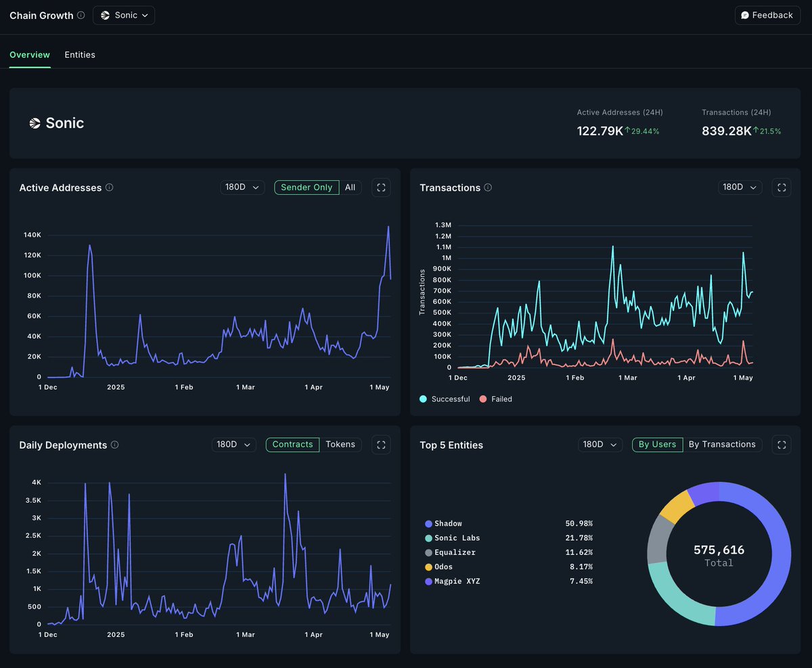Click the Magpie XYZ entity row
Screen dimensions: 812x668
coord(509,581)
